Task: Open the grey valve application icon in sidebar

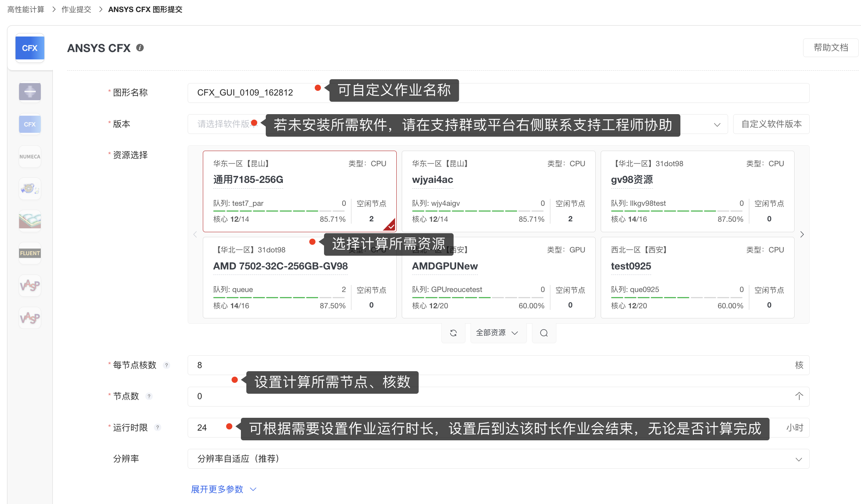Action: (30, 92)
